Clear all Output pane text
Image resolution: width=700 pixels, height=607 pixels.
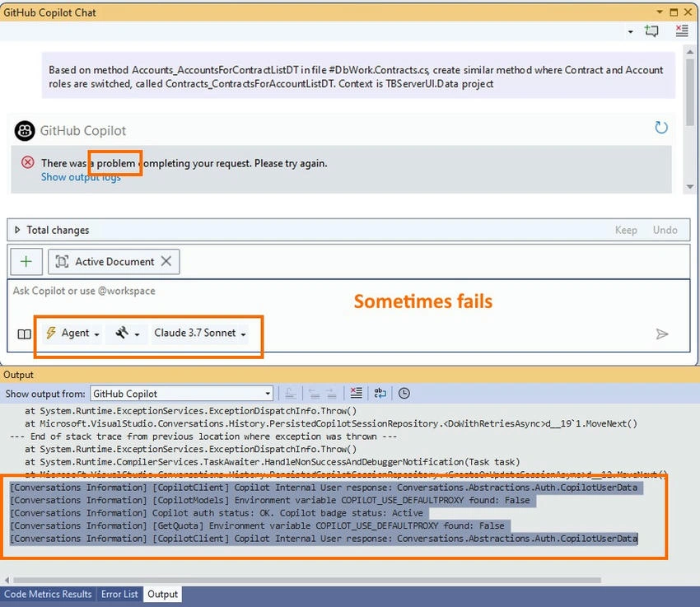point(357,393)
